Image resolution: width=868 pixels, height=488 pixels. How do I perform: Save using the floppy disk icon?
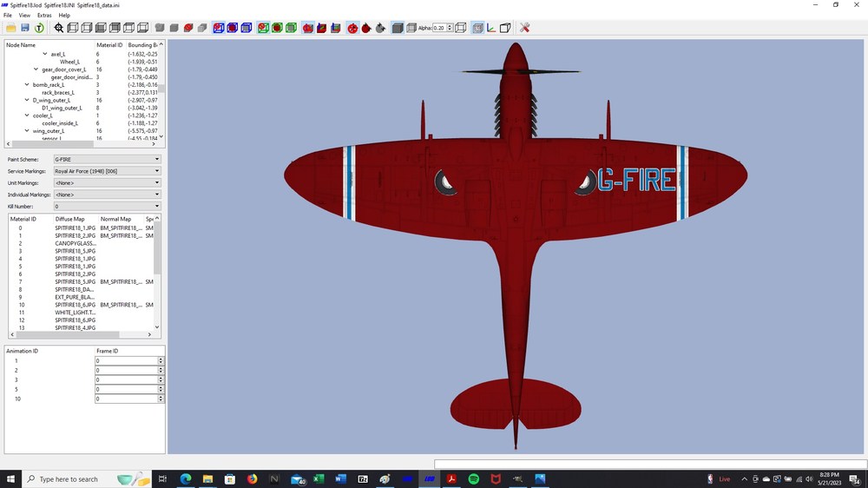[x=25, y=28]
